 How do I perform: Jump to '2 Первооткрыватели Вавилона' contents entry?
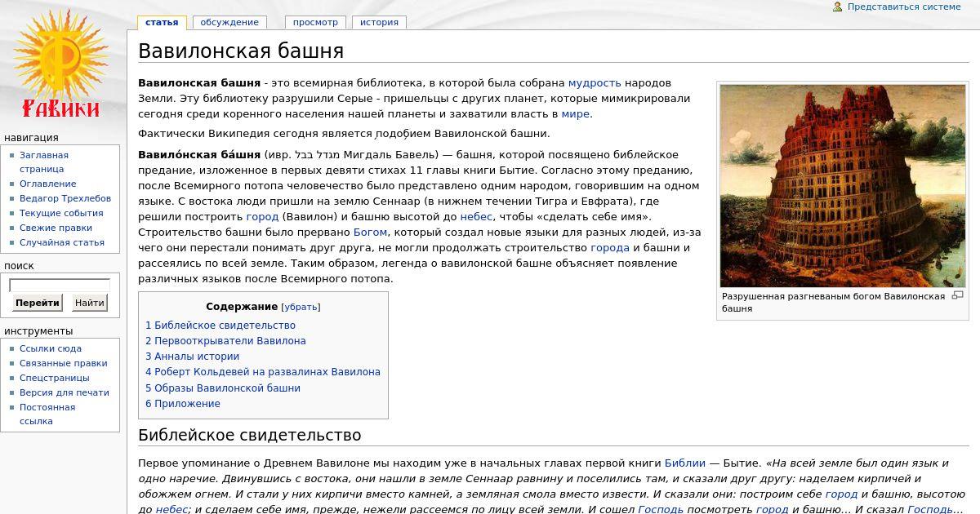pyautogui.click(x=225, y=341)
